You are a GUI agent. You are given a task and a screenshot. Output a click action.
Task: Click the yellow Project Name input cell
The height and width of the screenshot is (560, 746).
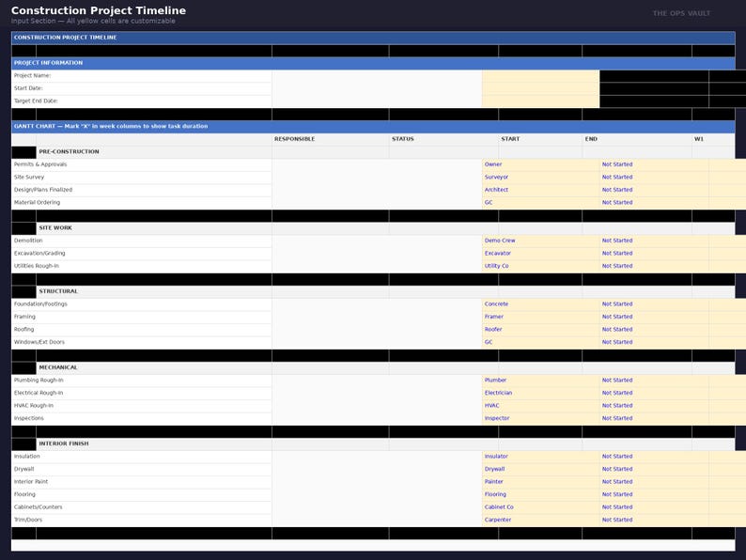[540, 76]
